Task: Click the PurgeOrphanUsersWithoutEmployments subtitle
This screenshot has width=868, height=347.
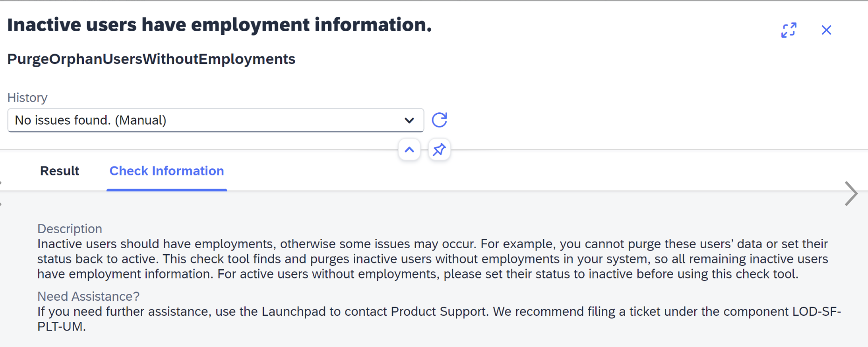Action: (151, 59)
